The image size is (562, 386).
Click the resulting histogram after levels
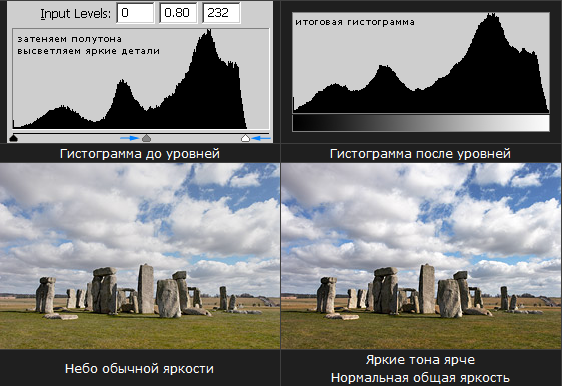tap(421, 63)
